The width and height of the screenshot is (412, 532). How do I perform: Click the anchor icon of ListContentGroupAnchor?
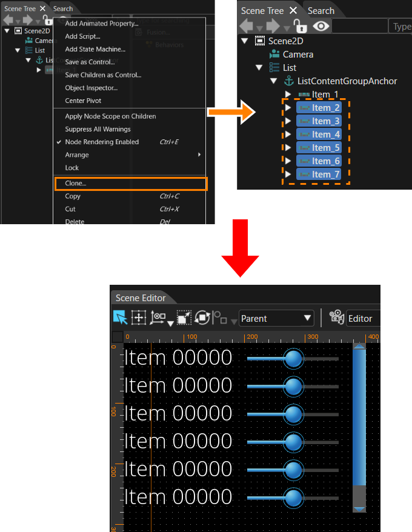[289, 81]
